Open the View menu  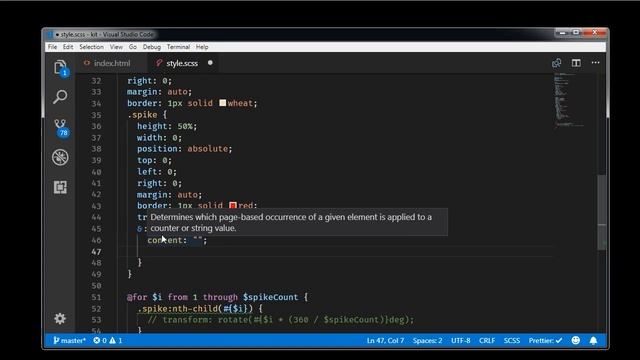pyautogui.click(x=116, y=47)
